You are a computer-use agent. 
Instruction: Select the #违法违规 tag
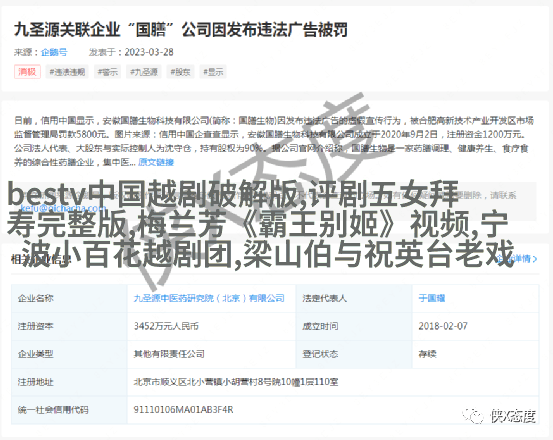(x=67, y=72)
